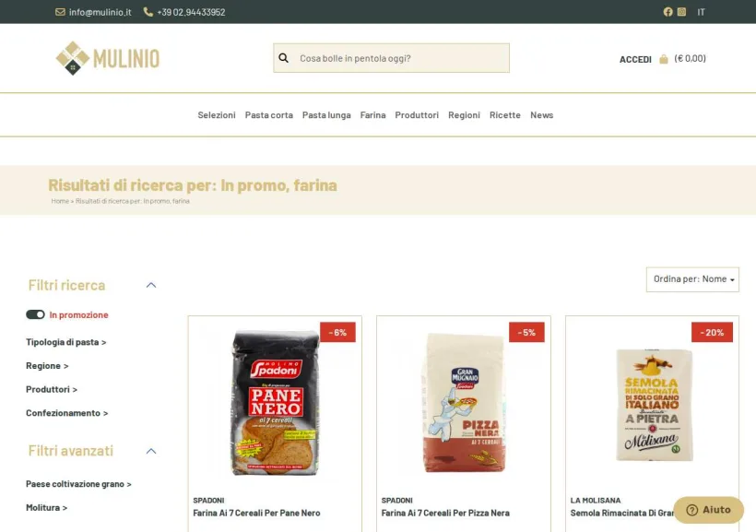Click the Mulinio logo

(x=108, y=58)
